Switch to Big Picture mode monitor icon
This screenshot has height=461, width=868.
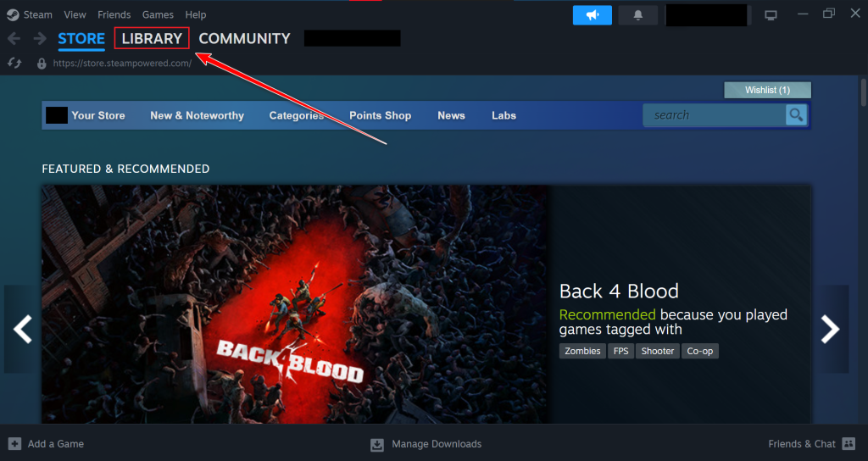[x=771, y=15]
